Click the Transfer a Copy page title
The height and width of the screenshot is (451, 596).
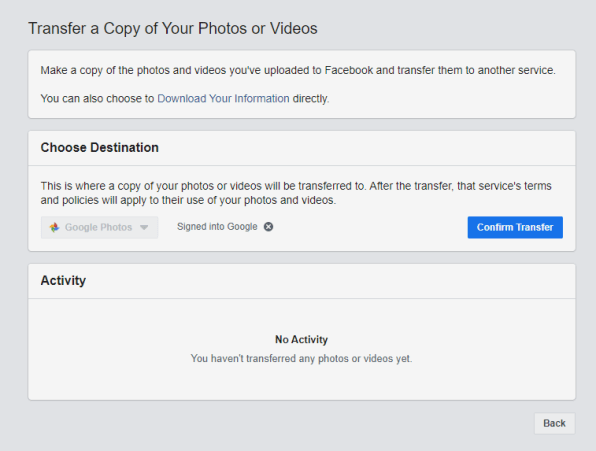[x=173, y=28]
